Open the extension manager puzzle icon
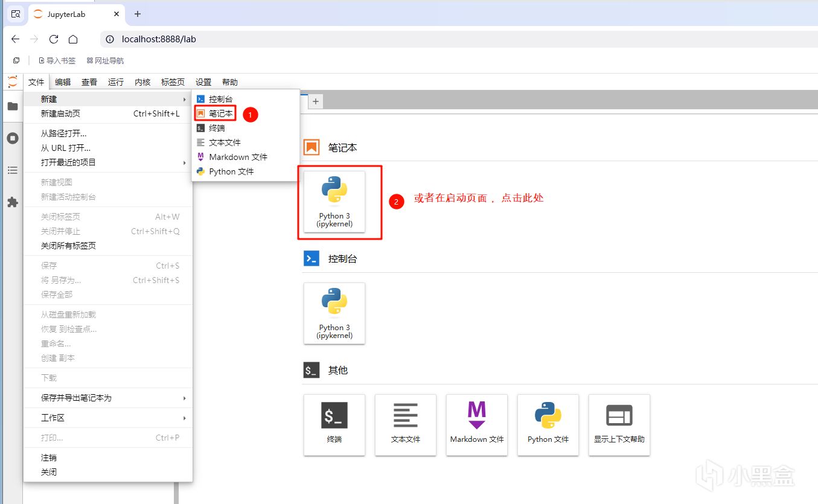Screen dimensions: 818x504 [12, 202]
